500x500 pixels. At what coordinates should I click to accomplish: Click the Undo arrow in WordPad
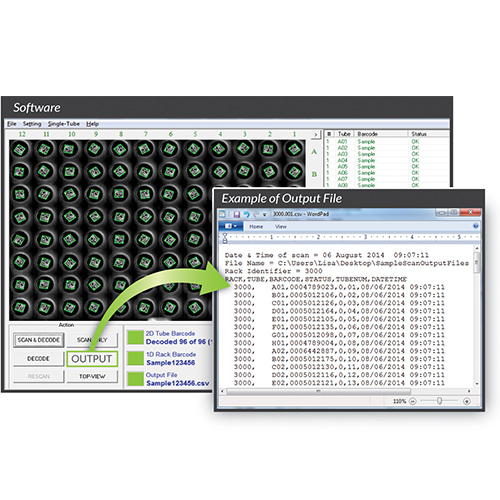pos(246,214)
